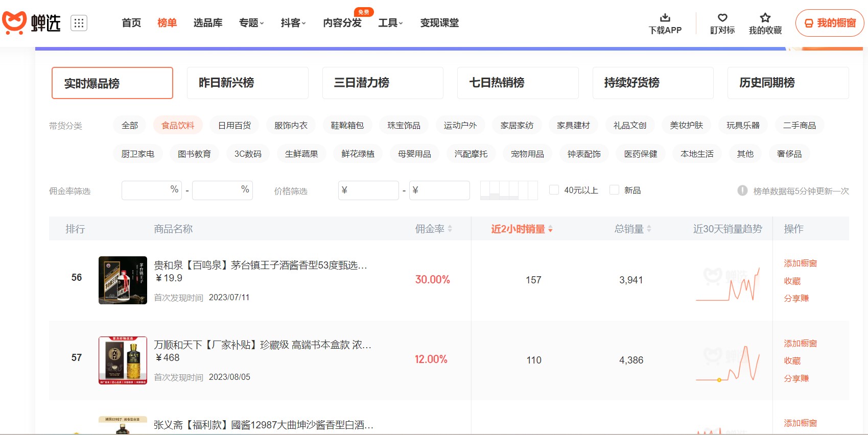Click 添加橱窗 for rank 56 product
Viewport: 868px width, 435px height.
[801, 263]
